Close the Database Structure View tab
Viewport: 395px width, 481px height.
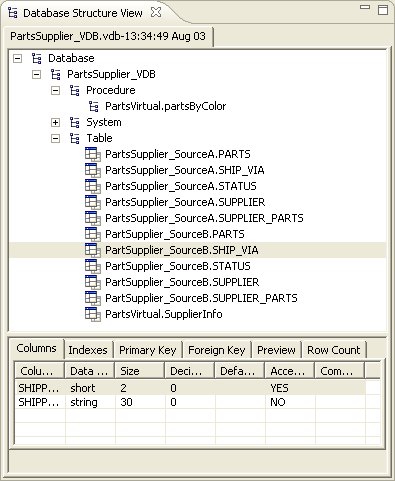coord(156,13)
